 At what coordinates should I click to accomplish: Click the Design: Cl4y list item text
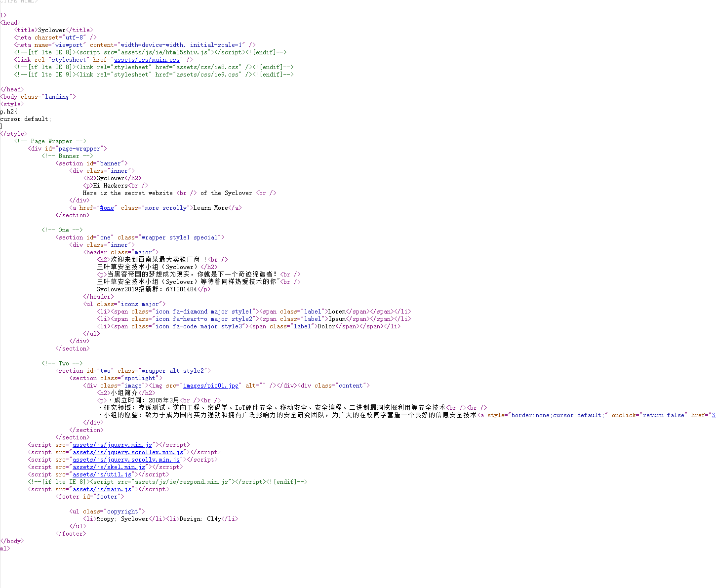[x=199, y=518]
